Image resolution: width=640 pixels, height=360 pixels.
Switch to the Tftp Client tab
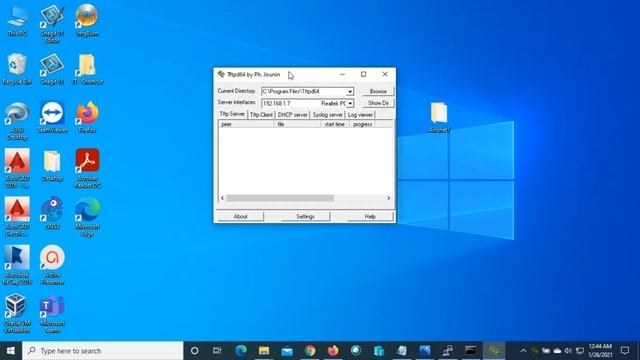click(x=261, y=115)
